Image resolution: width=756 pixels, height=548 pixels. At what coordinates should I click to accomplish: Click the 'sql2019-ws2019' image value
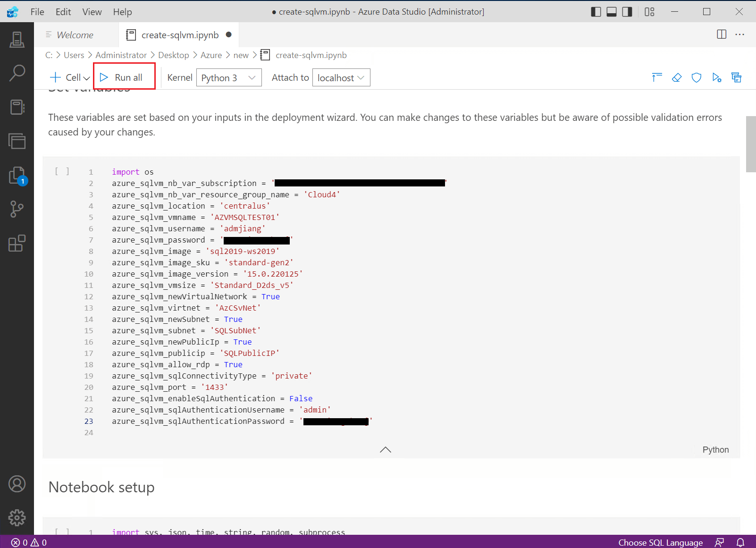(243, 251)
